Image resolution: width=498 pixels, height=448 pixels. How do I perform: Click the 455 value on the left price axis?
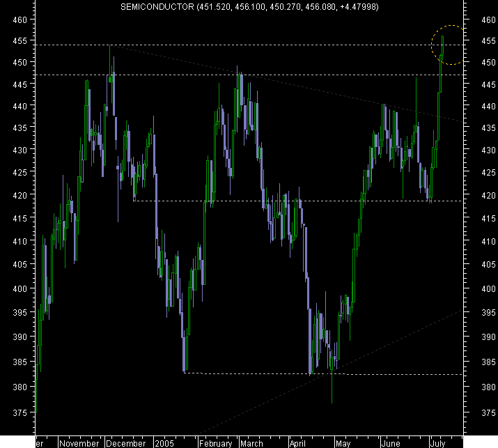pos(20,40)
